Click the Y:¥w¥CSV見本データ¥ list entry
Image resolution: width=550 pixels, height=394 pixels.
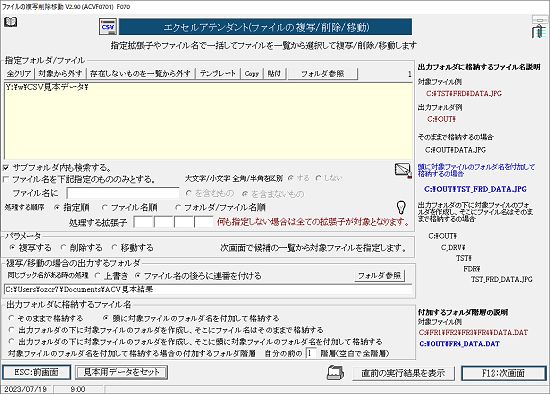(x=47, y=87)
